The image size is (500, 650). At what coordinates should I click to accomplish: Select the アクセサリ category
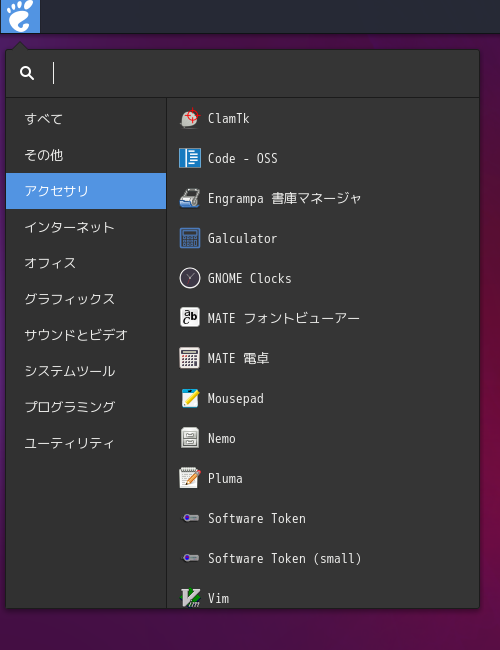[x=86, y=191]
